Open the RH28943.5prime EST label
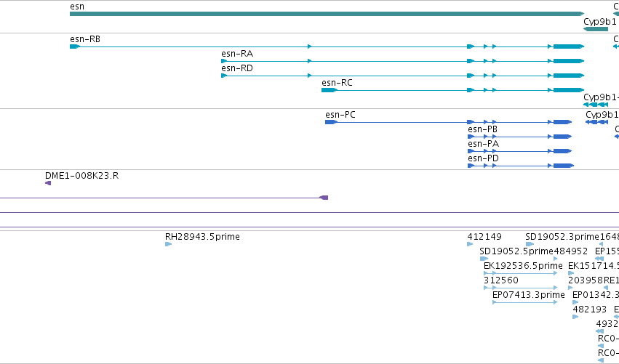This screenshot has height=364, width=619. [x=202, y=237]
